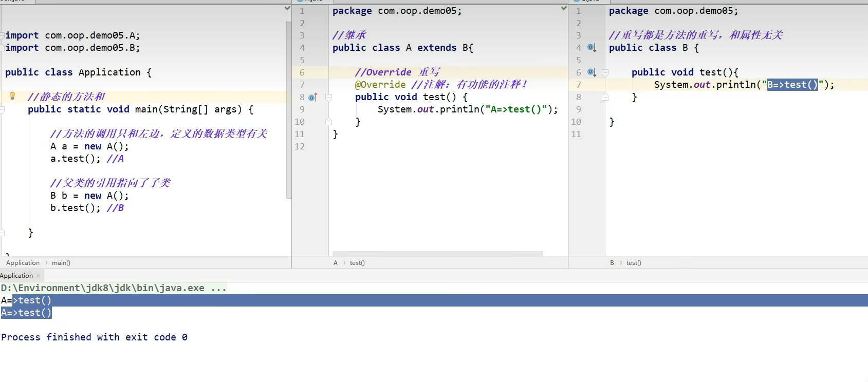The image size is (868, 382).
Task: Click the println "A=>test()" statement
Action: point(468,109)
